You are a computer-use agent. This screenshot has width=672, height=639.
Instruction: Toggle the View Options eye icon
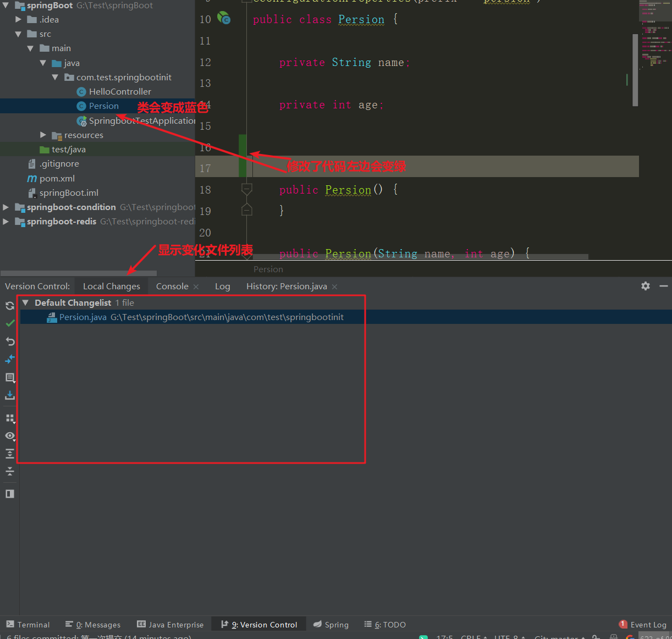pyautogui.click(x=9, y=436)
